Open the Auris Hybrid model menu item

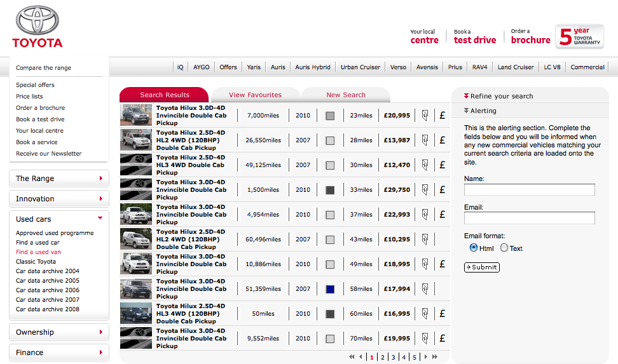pos(313,67)
